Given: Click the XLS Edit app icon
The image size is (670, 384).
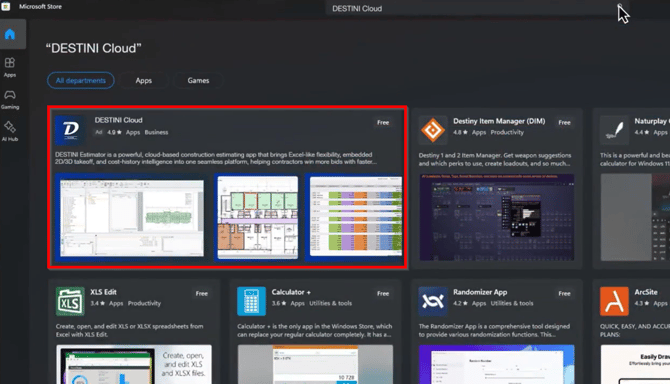Looking at the screenshot, I should [70, 301].
